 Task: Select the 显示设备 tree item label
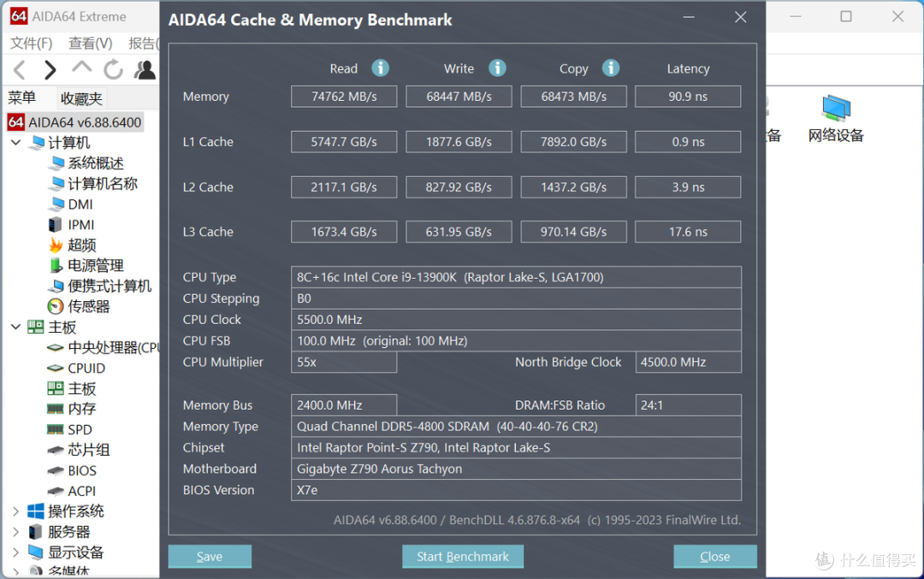click(x=76, y=552)
